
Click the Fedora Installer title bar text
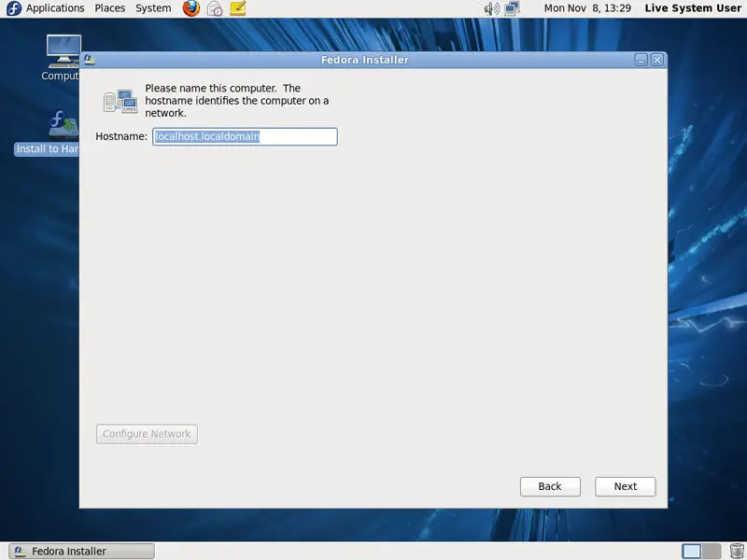[364, 60]
